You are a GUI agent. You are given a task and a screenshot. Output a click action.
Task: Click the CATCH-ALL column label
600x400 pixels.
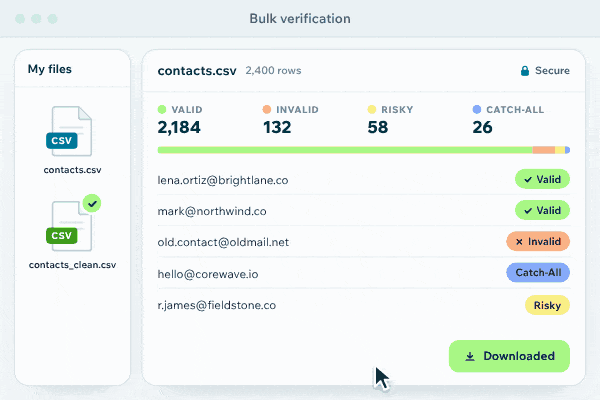tap(515, 110)
